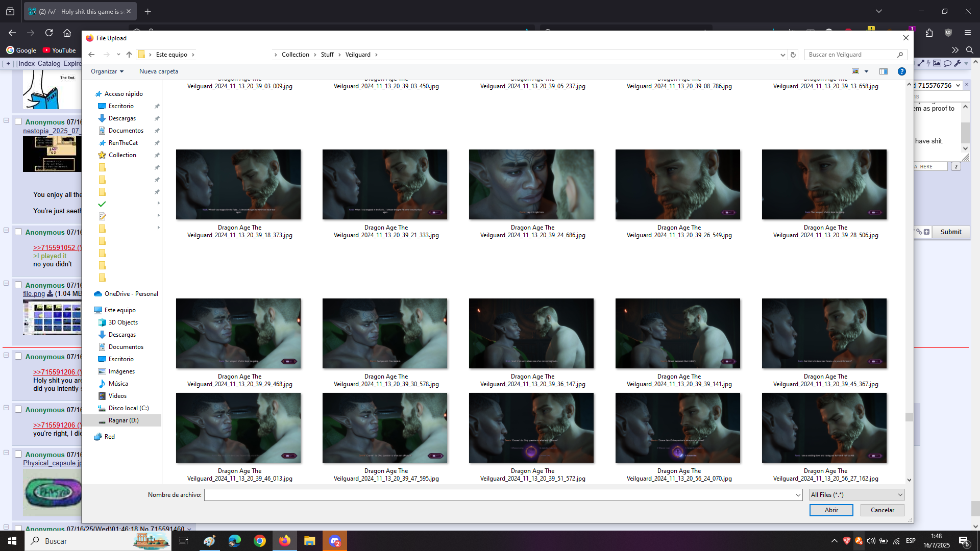This screenshot has width=980, height=551.
Task: Open Discord from the taskbar
Action: pos(335,541)
